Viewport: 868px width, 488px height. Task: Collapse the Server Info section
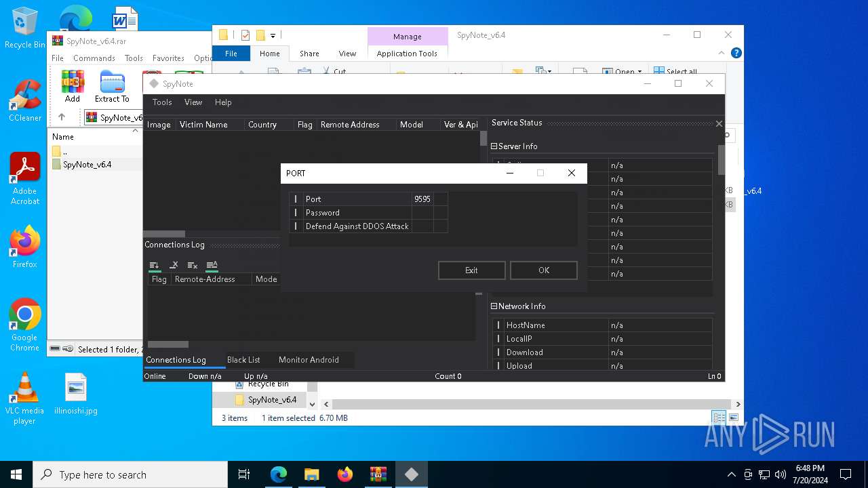pyautogui.click(x=494, y=146)
